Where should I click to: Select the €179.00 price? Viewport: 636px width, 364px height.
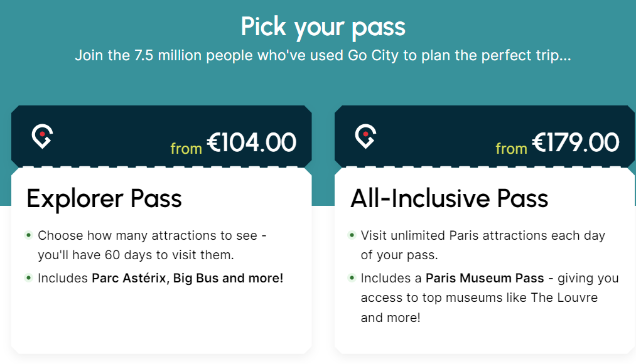point(576,142)
